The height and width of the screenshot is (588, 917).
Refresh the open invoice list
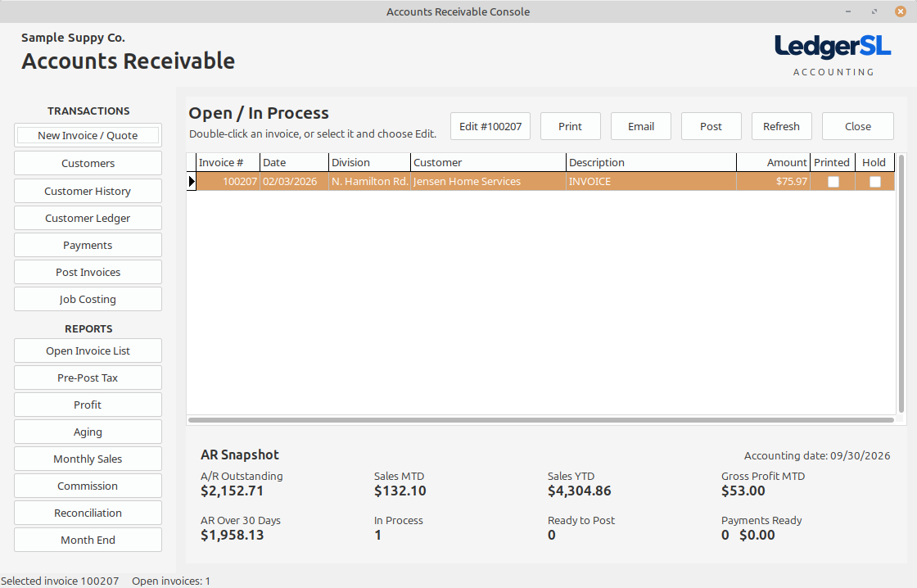781,126
